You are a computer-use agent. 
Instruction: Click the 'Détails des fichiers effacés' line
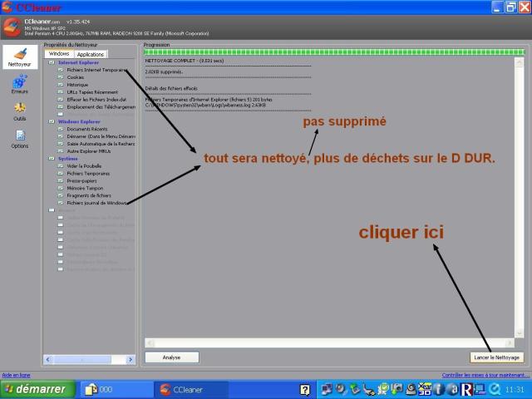pos(171,89)
